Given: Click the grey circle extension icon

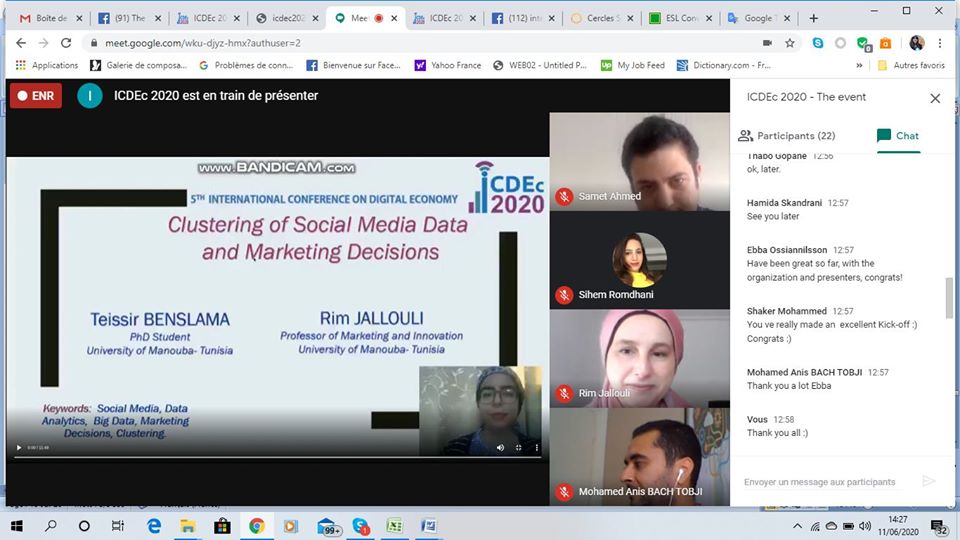Looking at the screenshot, I should click(x=841, y=43).
